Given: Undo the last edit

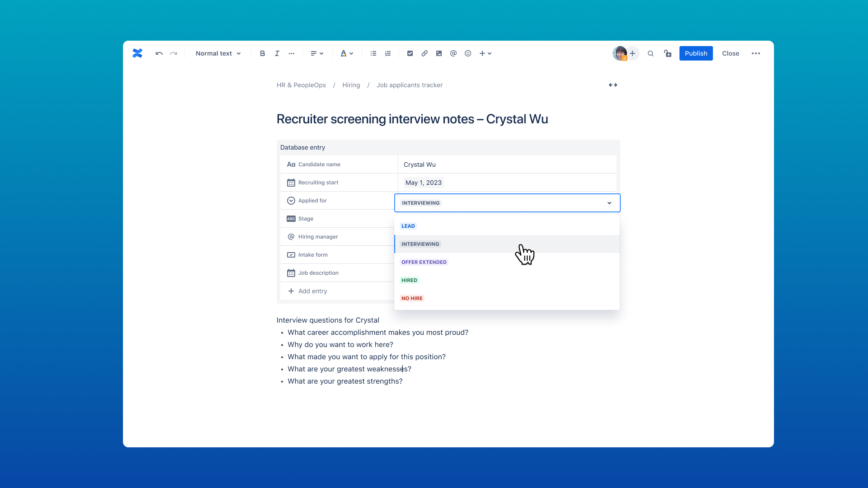Looking at the screenshot, I should coord(159,53).
